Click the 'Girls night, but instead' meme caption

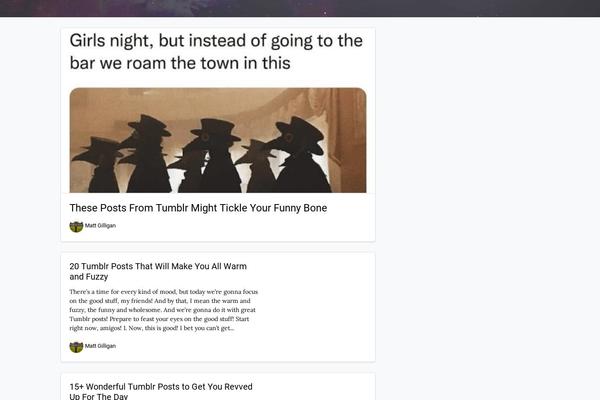pos(216,52)
